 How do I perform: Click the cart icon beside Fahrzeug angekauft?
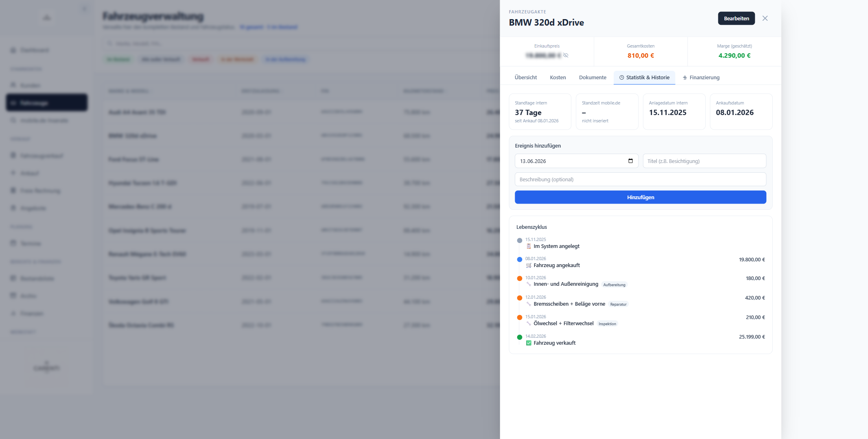point(529,265)
